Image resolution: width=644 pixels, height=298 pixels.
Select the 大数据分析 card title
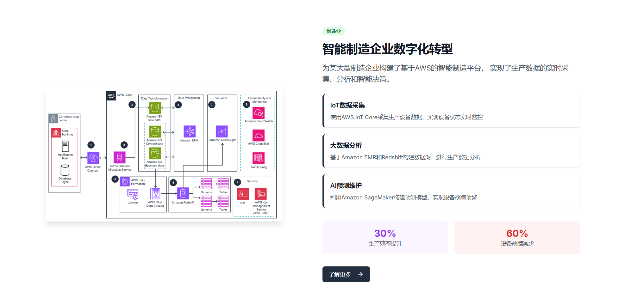tap(346, 145)
